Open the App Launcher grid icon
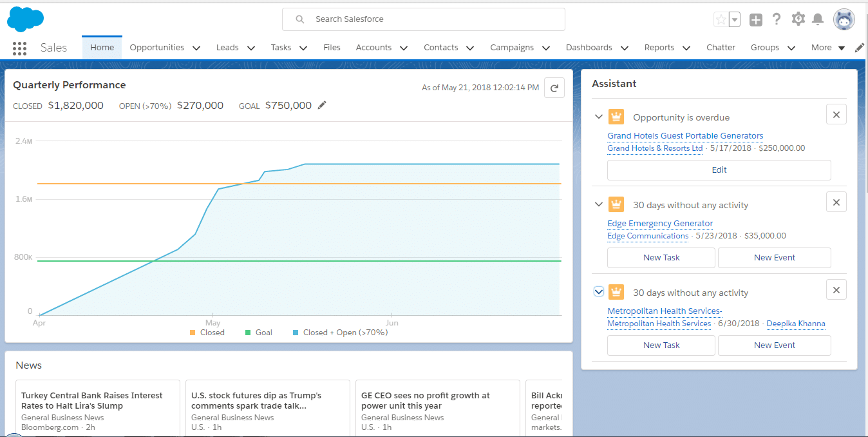Screen dimensions: 868x437 19,48
